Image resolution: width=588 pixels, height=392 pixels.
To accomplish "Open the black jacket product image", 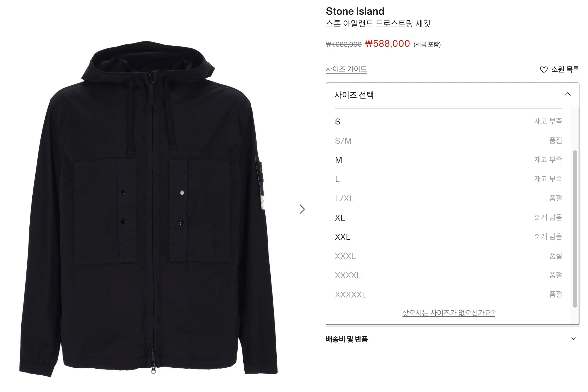I will (149, 209).
